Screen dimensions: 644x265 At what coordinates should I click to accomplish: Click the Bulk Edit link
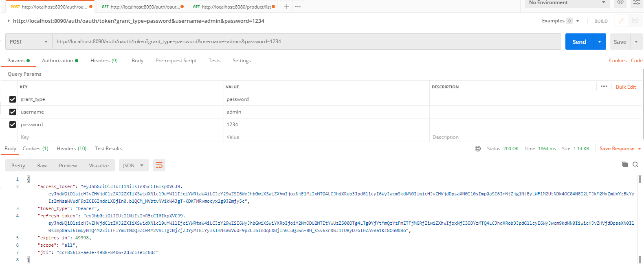626,87
